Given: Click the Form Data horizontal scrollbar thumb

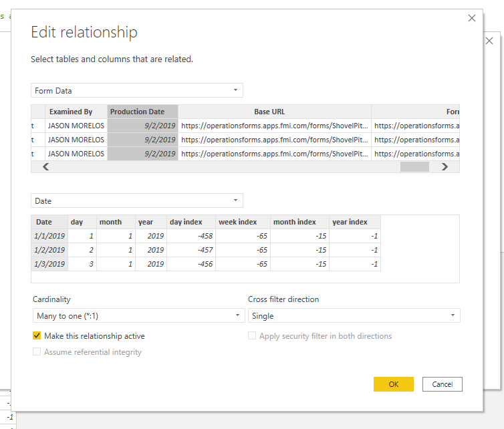Looking at the screenshot, I should 414,166.
